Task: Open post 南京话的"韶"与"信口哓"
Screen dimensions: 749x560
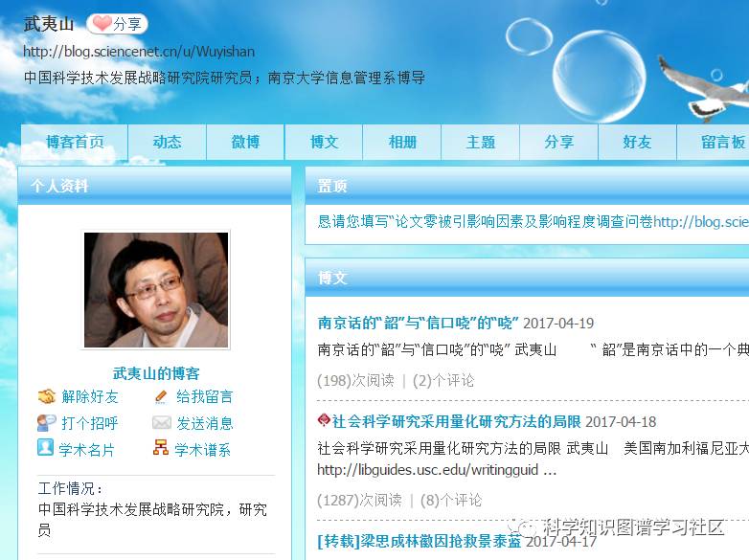Action: click(418, 324)
